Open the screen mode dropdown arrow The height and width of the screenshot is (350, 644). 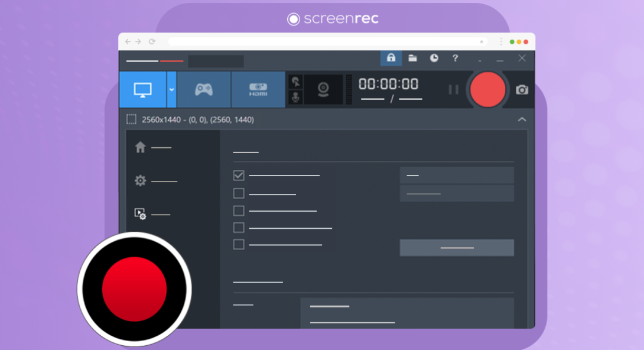pyautogui.click(x=172, y=89)
